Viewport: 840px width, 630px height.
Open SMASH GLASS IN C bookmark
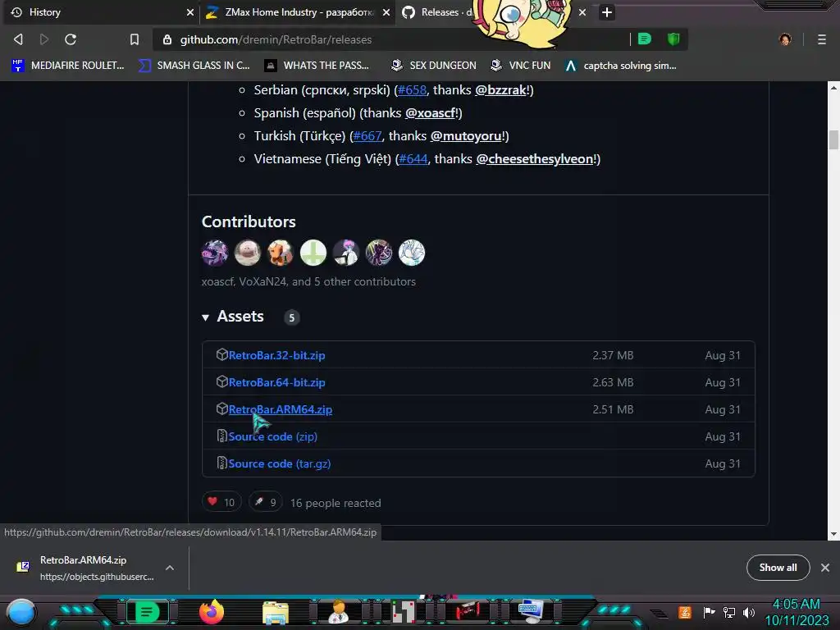194,66
